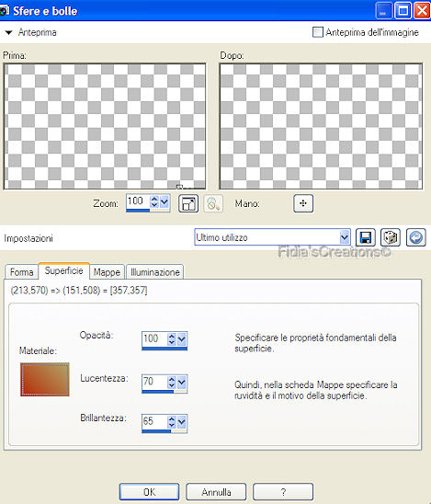The image size is (431, 504).
Task: Click the randomize parameters dice icon
Action: point(391,237)
